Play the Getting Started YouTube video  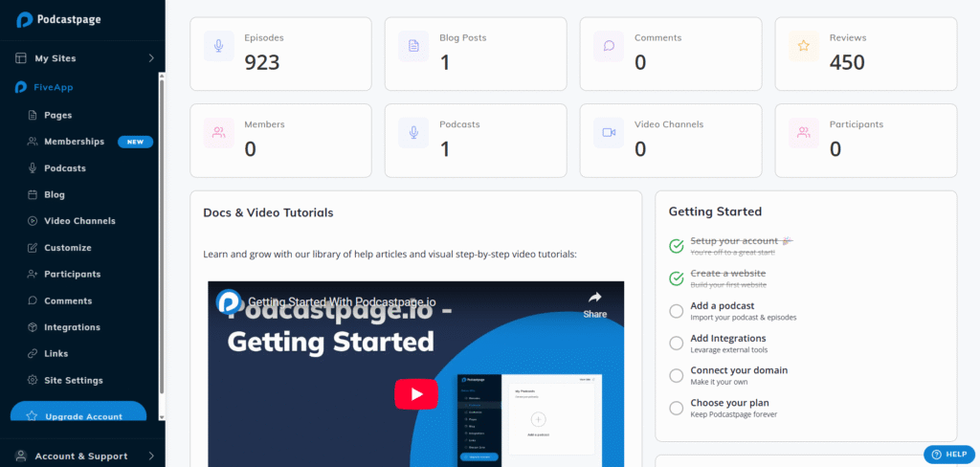(x=416, y=394)
